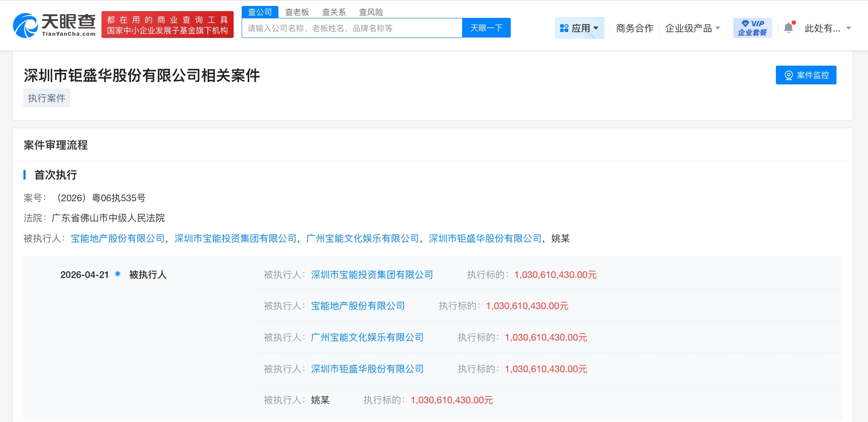Click the Tianyancha logo icon
868x422 pixels.
[x=26, y=24]
